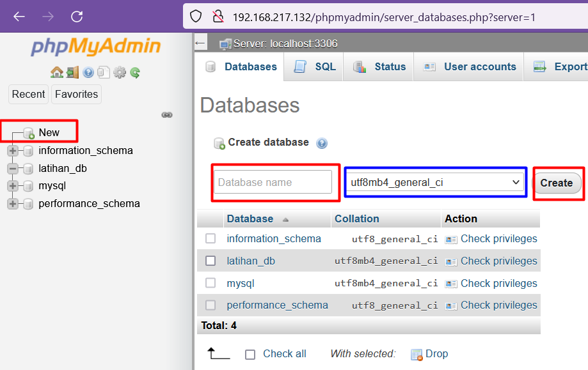Open the information_schema link in table
This screenshot has height=370, width=588.
pyautogui.click(x=274, y=238)
